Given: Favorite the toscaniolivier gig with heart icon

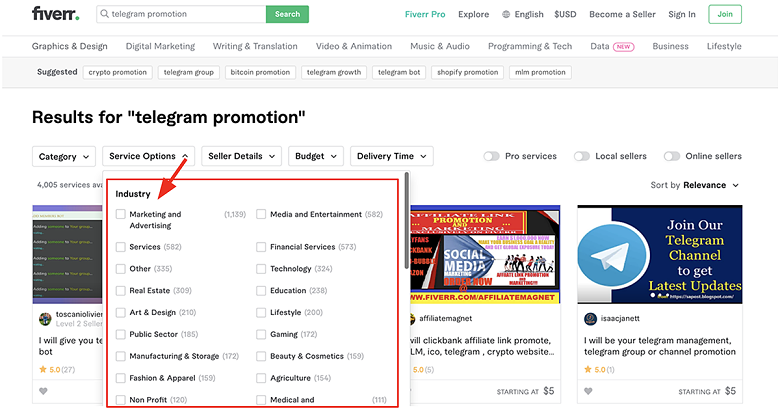Looking at the screenshot, I should click(43, 391).
